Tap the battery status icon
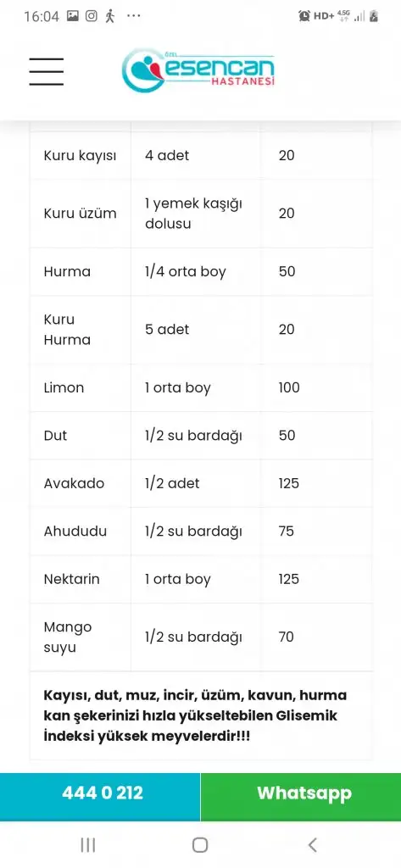Screen dimensions: 401x868 (x=374, y=16)
